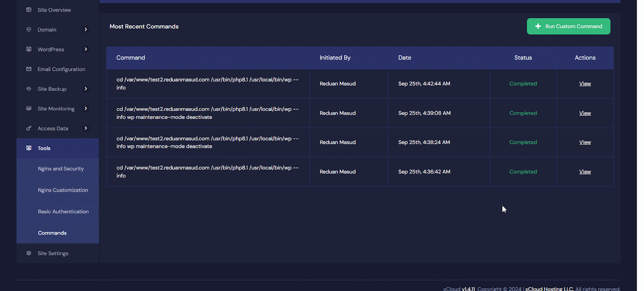View the 4:42:44 AM command output
Screen dimensions: 644x291
(585, 84)
